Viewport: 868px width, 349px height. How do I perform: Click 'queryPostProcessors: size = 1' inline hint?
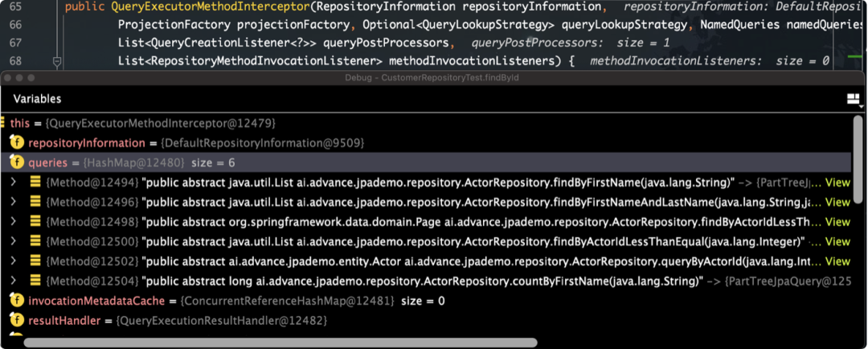point(570,43)
